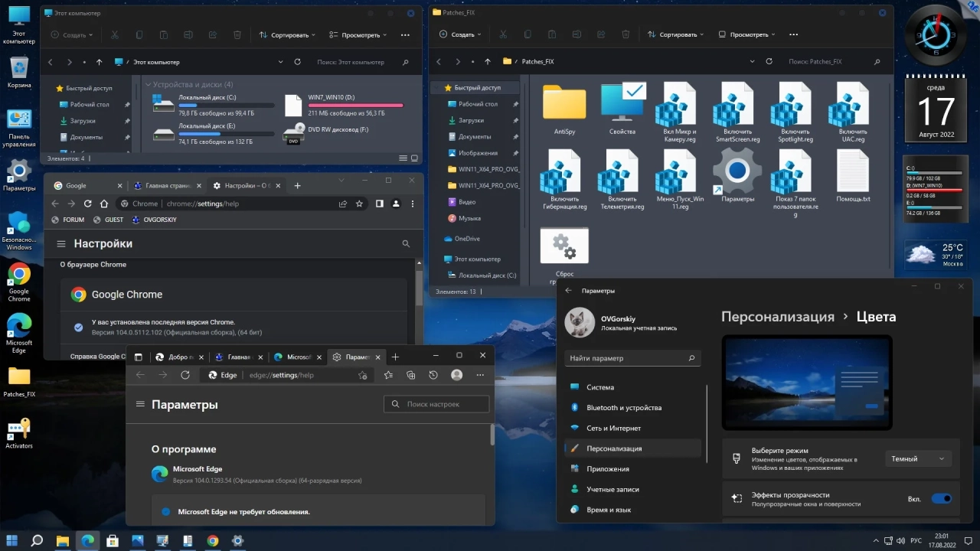The width and height of the screenshot is (980, 551).
Task: Search Chrome settings via the magnifier icon
Action: tap(406, 243)
